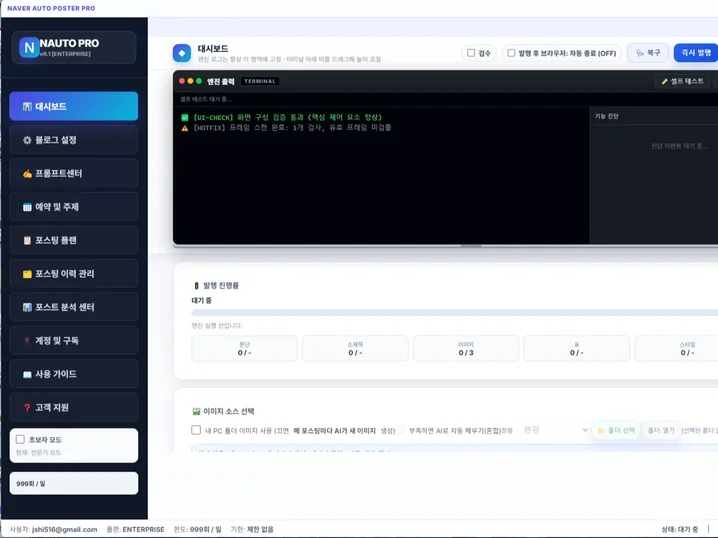Expand the dropdown next to 폴더 선택
Viewport: 718px width, 538px height.
[x=585, y=430]
